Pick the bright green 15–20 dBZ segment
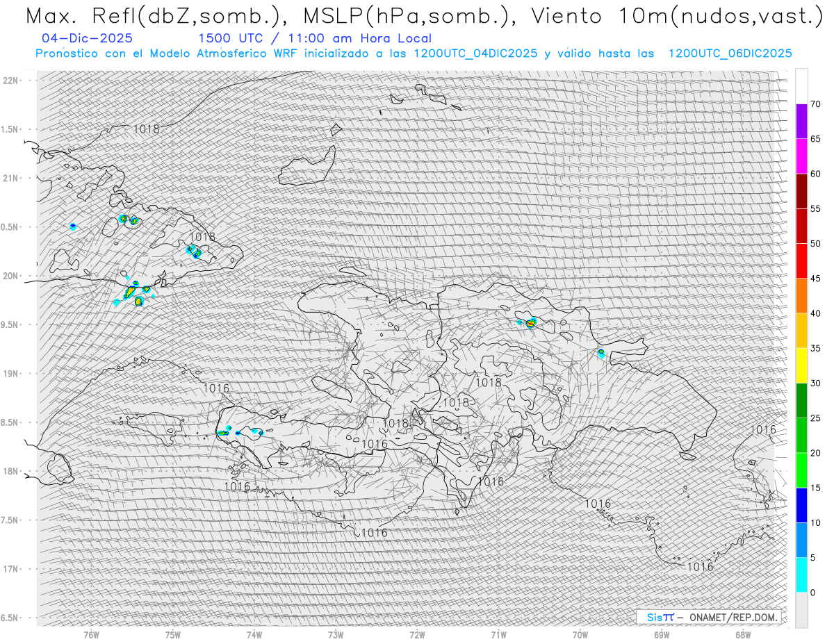 (x=801, y=470)
